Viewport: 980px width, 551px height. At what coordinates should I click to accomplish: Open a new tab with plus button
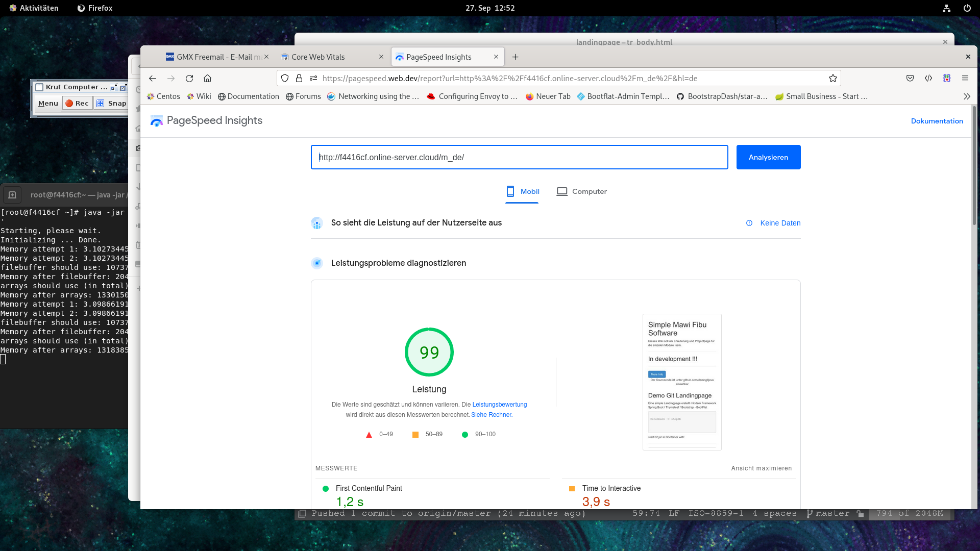tap(515, 57)
